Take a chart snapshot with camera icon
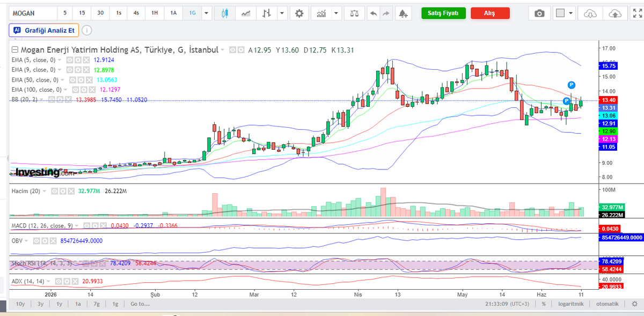 point(539,13)
